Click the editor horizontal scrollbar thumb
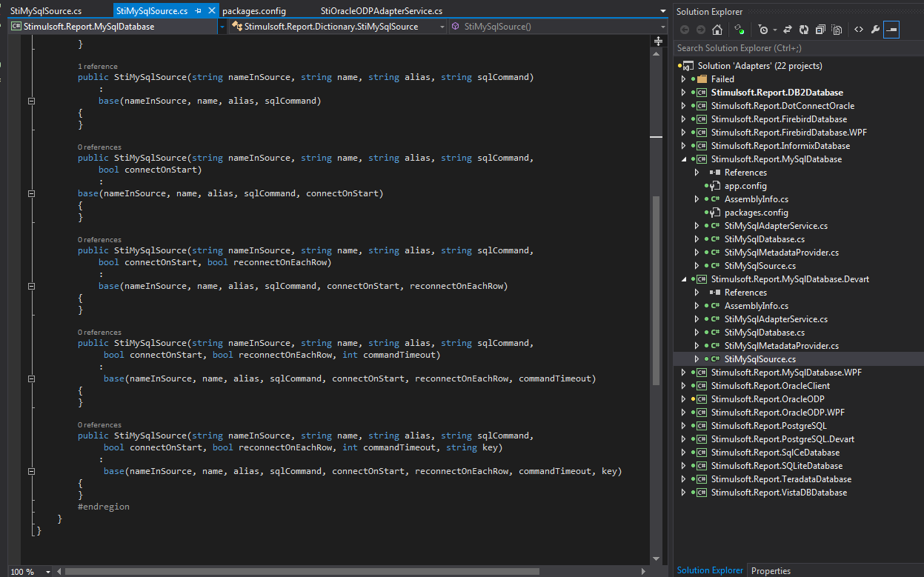The width and height of the screenshot is (924, 577). click(x=302, y=571)
